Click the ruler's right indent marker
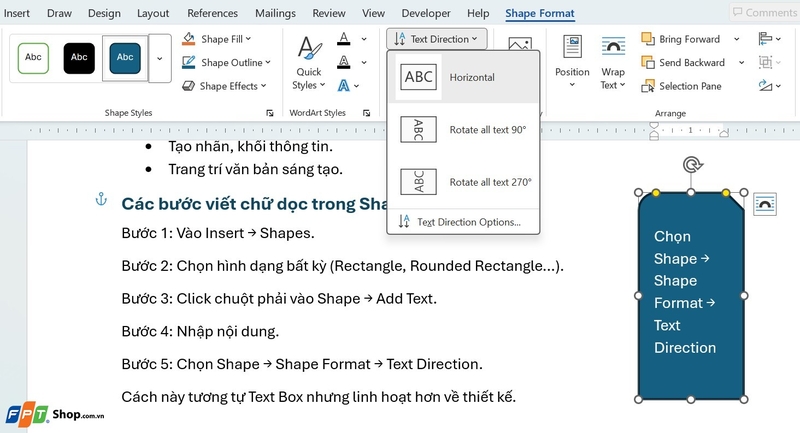Image resolution: width=800 pixels, height=433 pixels. 723,134
